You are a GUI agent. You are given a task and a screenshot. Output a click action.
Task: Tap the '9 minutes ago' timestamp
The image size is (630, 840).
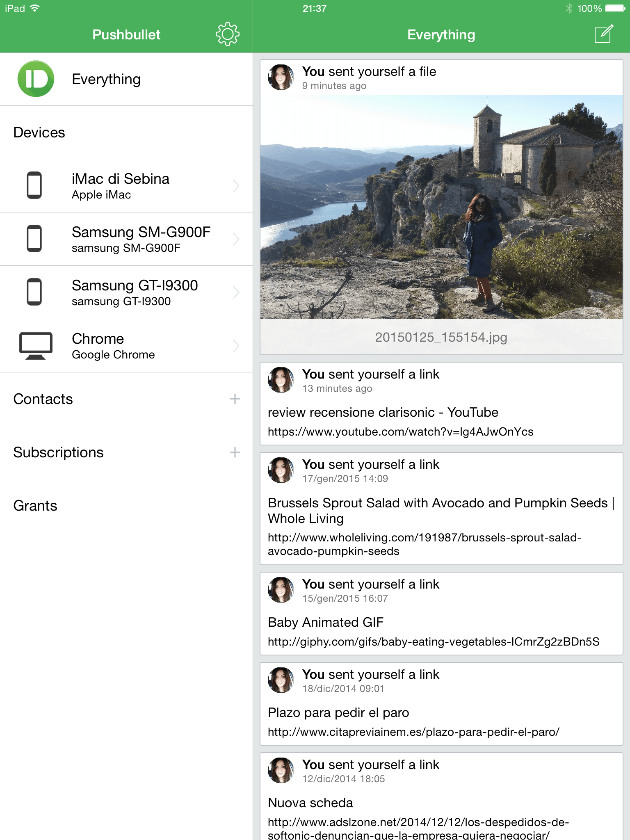(x=334, y=86)
